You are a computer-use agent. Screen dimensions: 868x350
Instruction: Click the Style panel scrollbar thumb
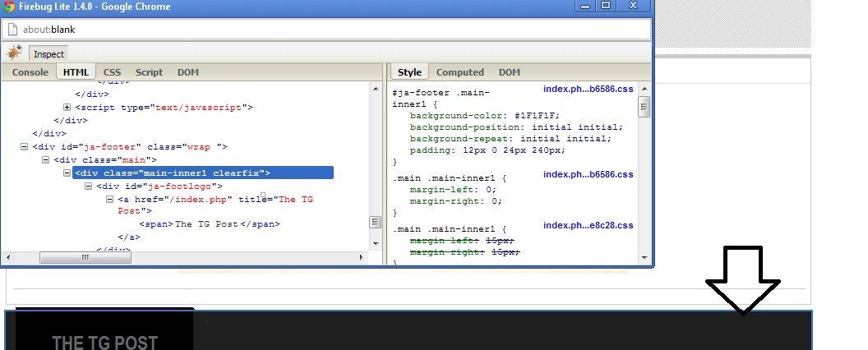coord(644,107)
